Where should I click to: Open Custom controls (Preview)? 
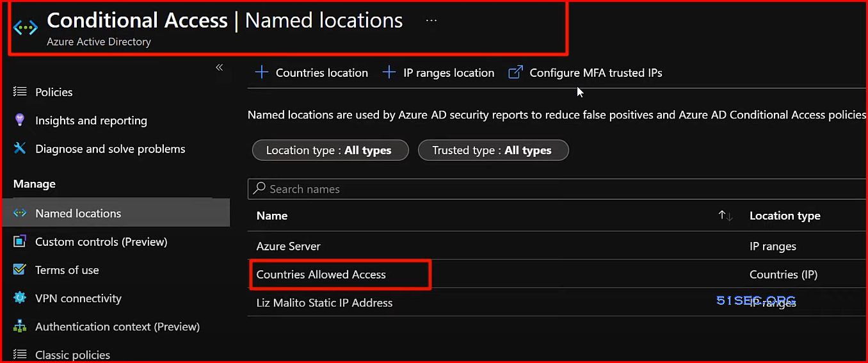pyautogui.click(x=101, y=241)
